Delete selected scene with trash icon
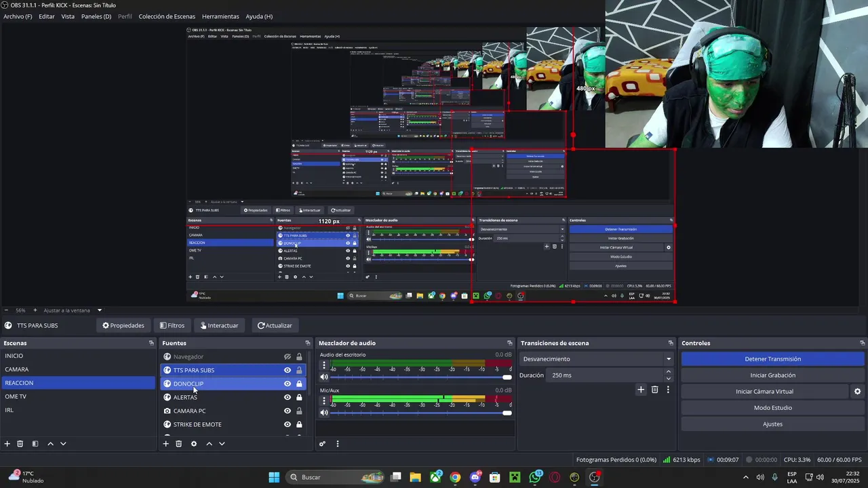Screen dimensions: 868x488 (x=20, y=444)
